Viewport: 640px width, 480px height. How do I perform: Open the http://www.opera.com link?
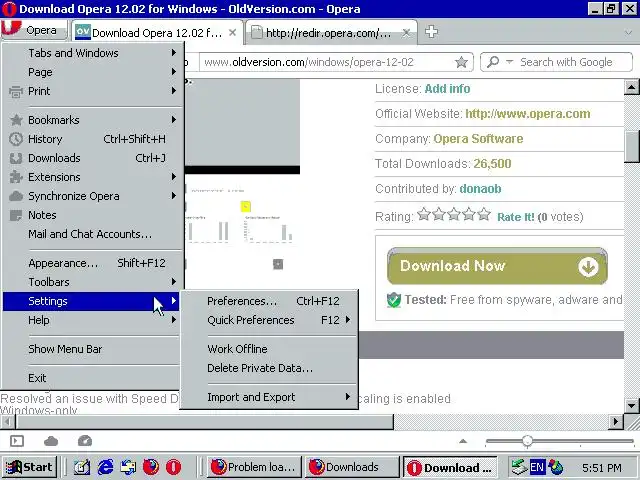coord(528,113)
